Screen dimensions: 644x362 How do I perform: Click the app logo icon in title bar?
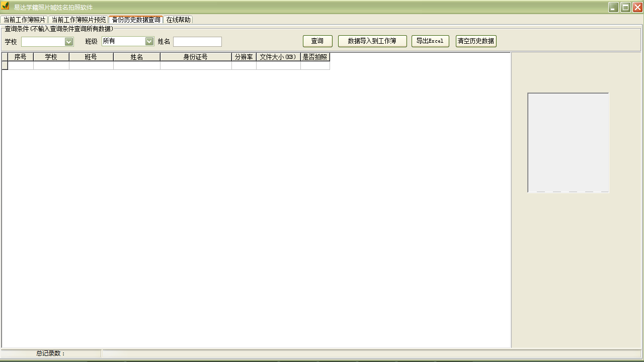pyautogui.click(x=6, y=7)
